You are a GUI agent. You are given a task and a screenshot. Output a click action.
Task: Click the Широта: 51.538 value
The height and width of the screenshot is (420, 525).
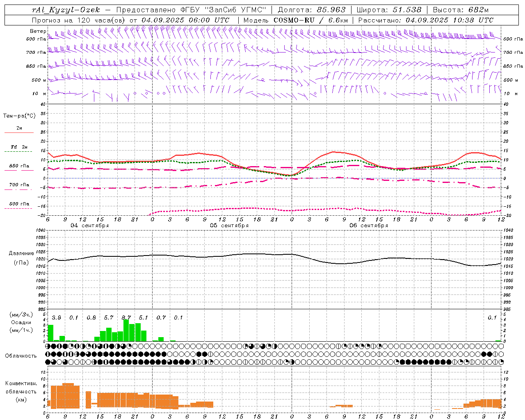(389, 10)
